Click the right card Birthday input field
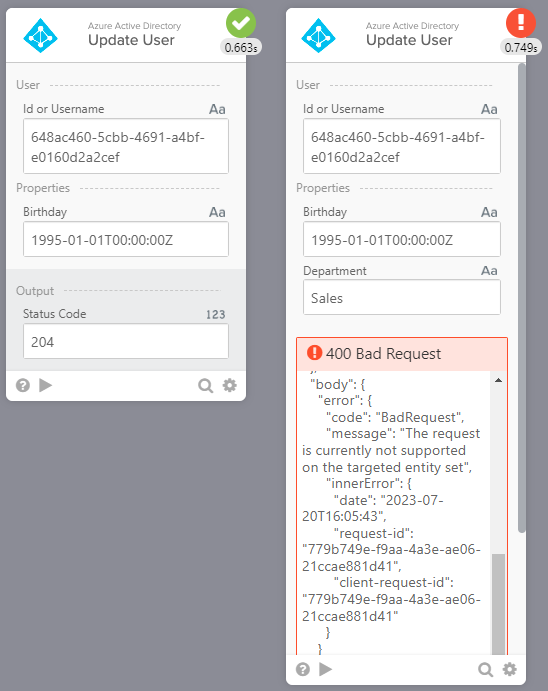Image resolution: width=548 pixels, height=691 pixels. (402, 239)
